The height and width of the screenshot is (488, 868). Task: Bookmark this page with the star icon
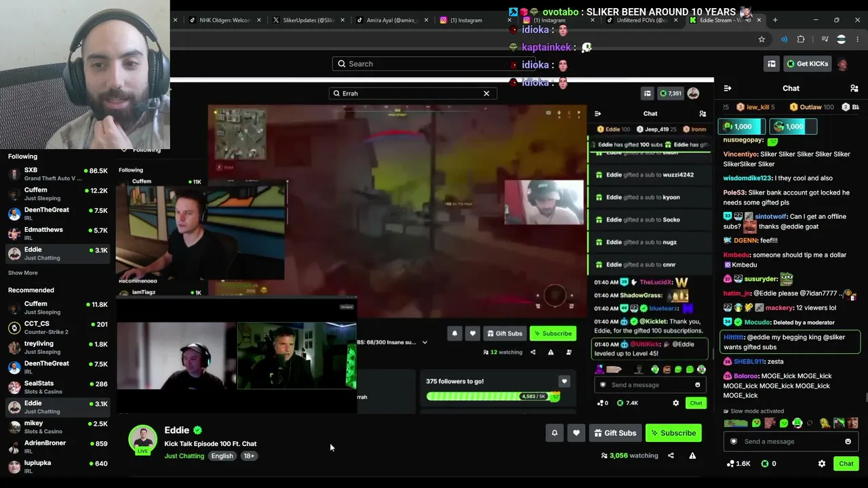point(762,39)
